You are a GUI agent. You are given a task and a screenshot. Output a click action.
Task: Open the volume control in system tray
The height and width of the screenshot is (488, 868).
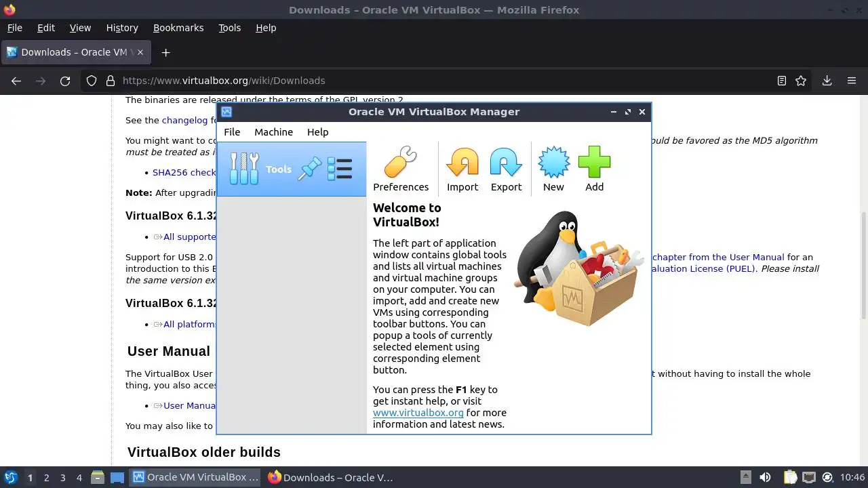pyautogui.click(x=765, y=477)
